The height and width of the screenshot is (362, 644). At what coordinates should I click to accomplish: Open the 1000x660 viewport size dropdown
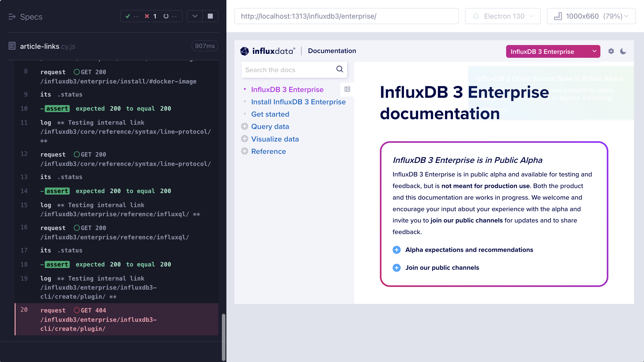591,16
